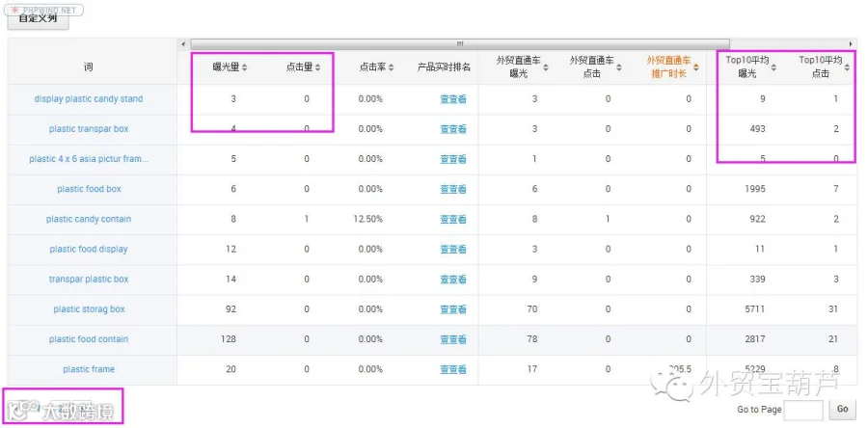Sort by 点击率 column arrows
Viewport: 868px width, 428px height.
391,67
